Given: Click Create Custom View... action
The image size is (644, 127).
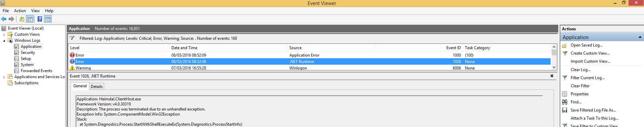Looking at the screenshot, I should 590,53.
